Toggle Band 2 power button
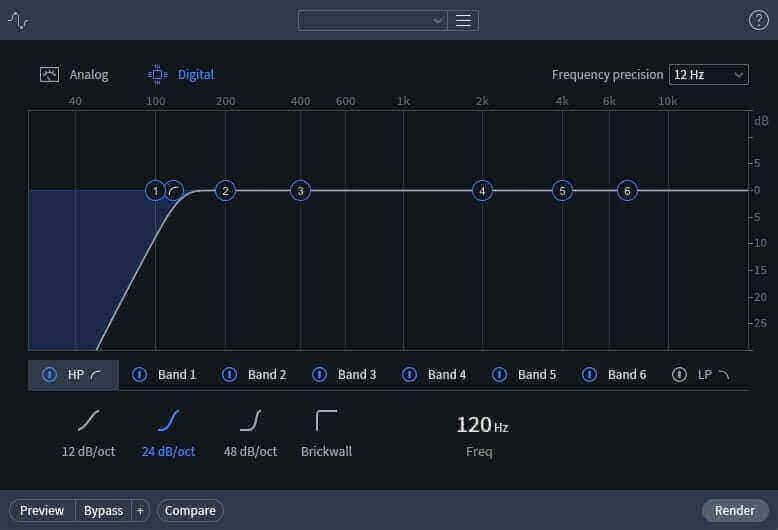Screen dimensions: 778x530 pyautogui.click(x=229, y=375)
